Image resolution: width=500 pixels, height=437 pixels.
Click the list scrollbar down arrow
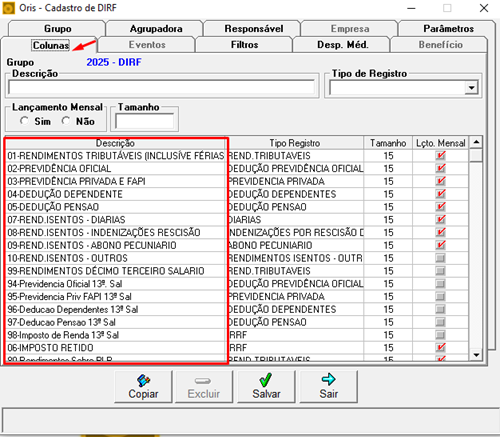(476, 355)
